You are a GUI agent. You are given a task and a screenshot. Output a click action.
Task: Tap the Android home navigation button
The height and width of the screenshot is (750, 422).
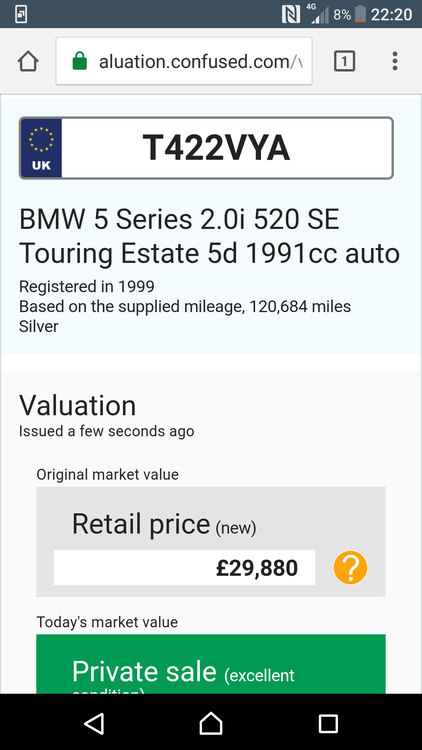[211, 724]
